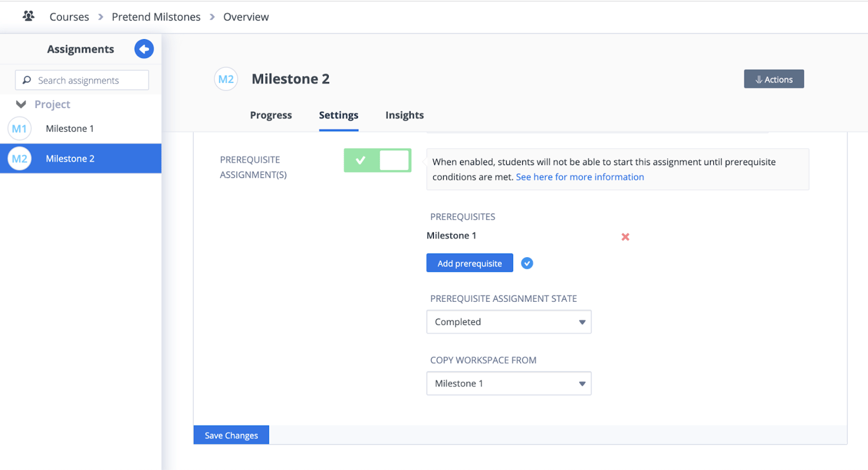Switch to the Insights tab
The width and height of the screenshot is (868, 470).
pyautogui.click(x=405, y=115)
